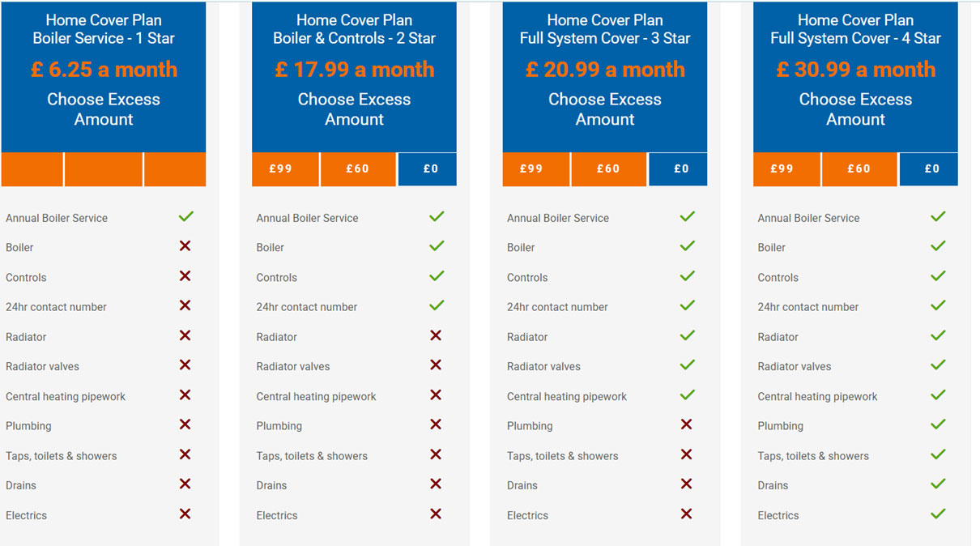Click the £30.99 a month price
Viewport: 980px width, 546px height.
point(855,70)
